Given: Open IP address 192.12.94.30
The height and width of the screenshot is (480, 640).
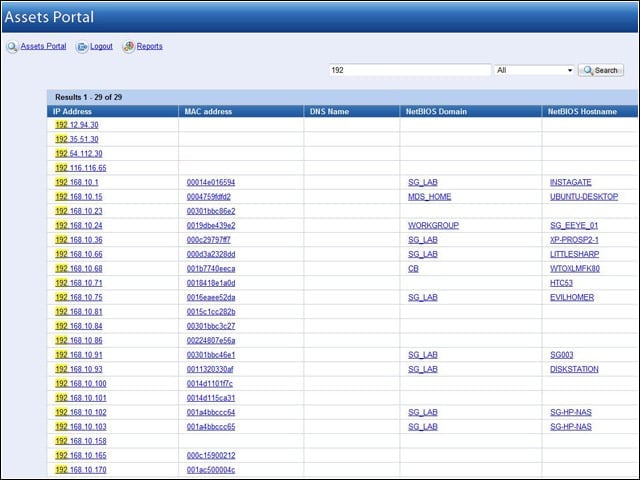Looking at the screenshot, I should (x=77, y=125).
